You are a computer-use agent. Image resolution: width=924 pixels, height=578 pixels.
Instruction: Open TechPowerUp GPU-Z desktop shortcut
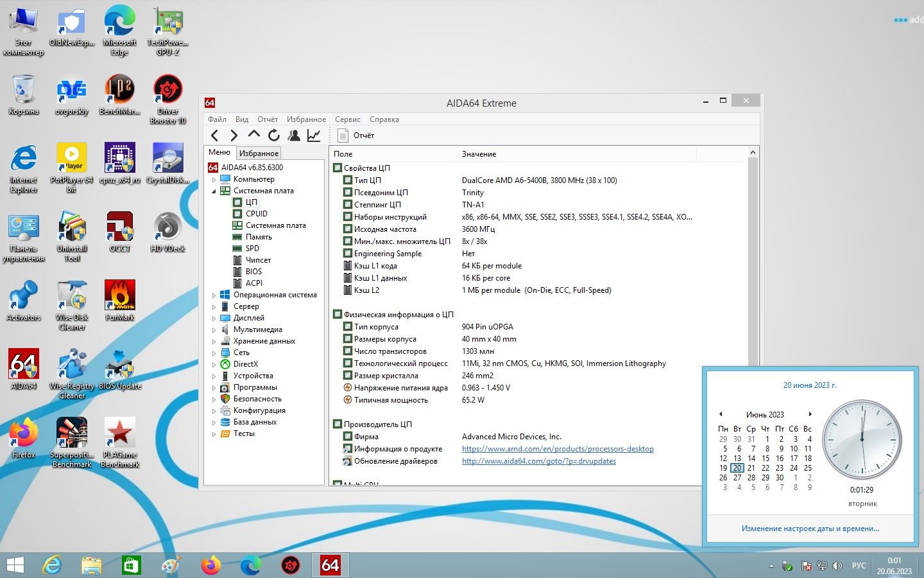168,31
